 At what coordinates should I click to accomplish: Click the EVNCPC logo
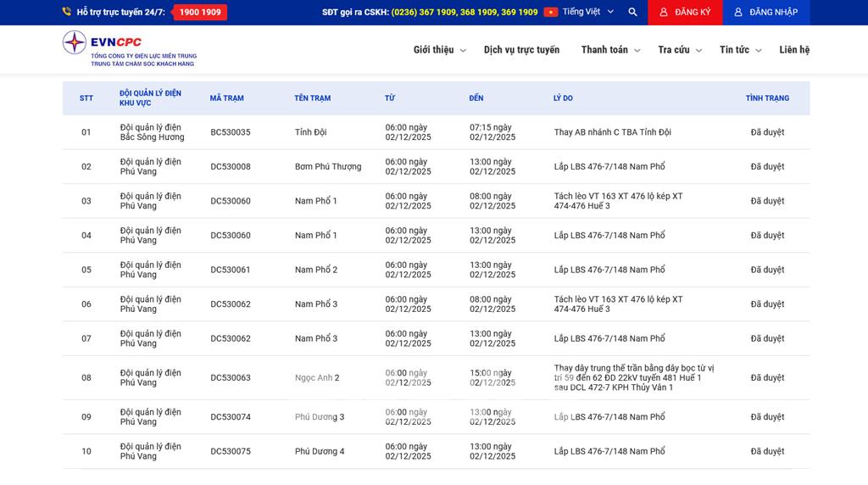pos(129,49)
